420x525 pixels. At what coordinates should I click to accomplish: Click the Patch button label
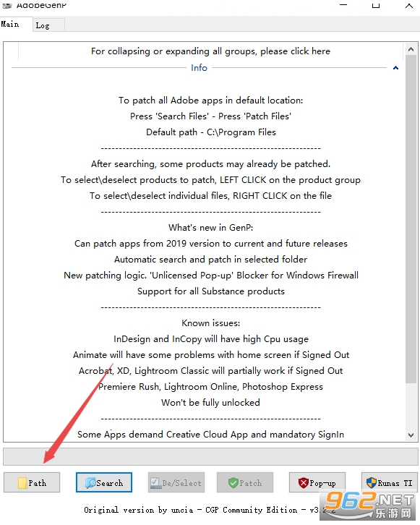pos(250,483)
